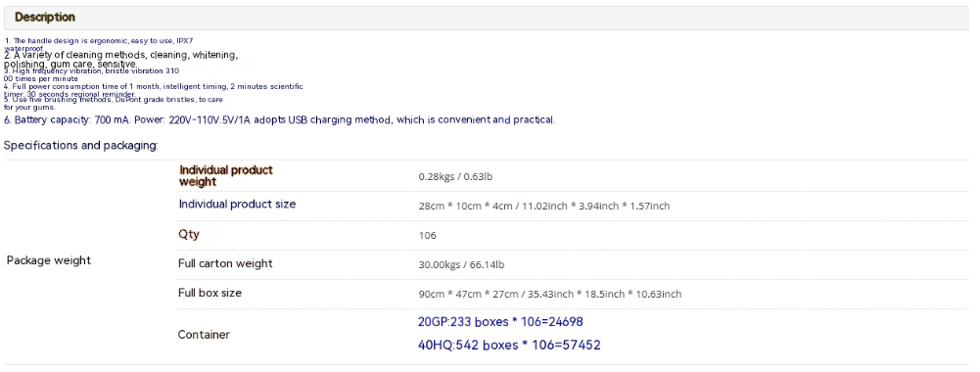Click the 0.28kgs / 0.63lb value

455,177
